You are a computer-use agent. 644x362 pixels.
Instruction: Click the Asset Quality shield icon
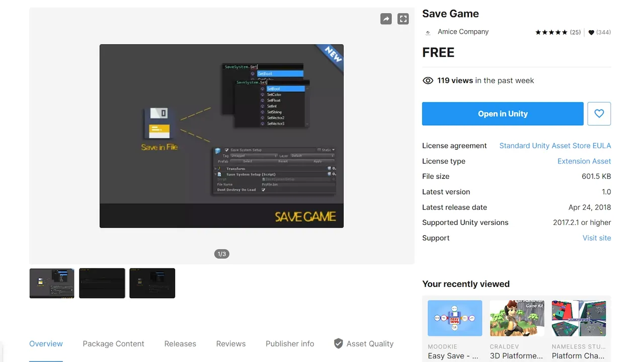tap(339, 343)
